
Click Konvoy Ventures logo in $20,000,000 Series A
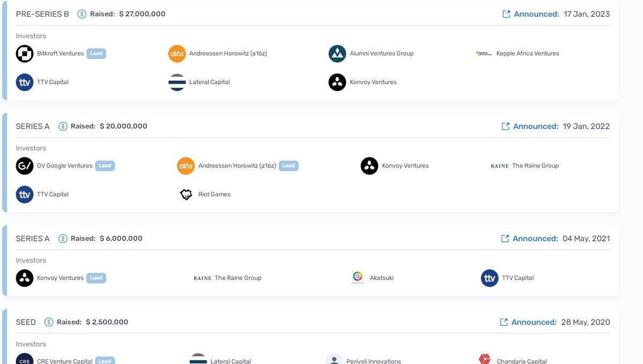click(369, 166)
